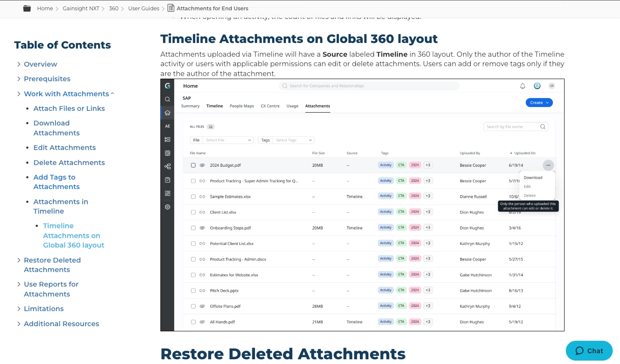Click the pink 2024 tag on 2024 Budget.pdf row
This screenshot has height=364, width=620.
(x=415, y=165)
